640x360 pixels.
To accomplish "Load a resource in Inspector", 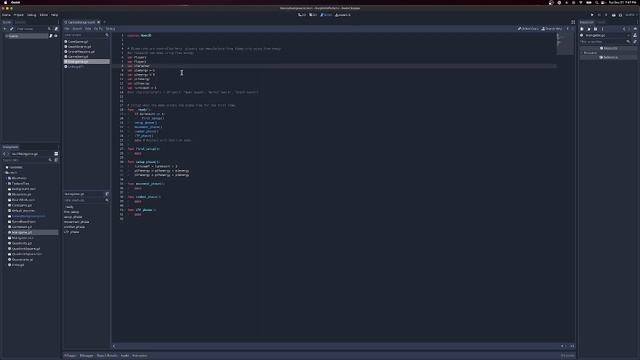I will click(x=589, y=29).
